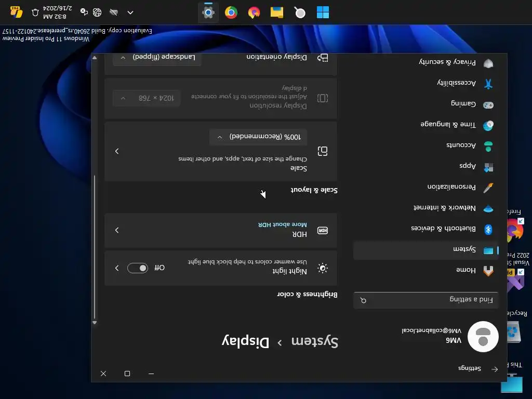Image resolution: width=532 pixels, height=399 pixels.
Task: Open the 100% (Recommended) scale dropdown
Action: (258, 137)
